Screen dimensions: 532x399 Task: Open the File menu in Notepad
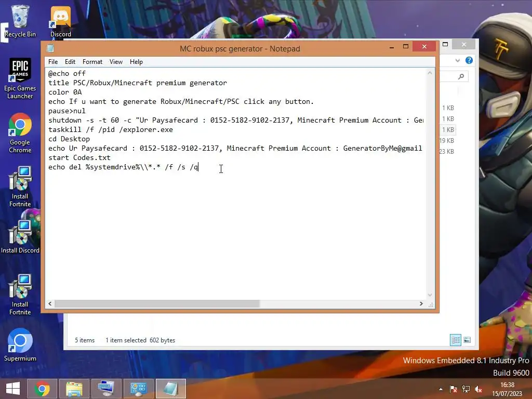tap(53, 62)
